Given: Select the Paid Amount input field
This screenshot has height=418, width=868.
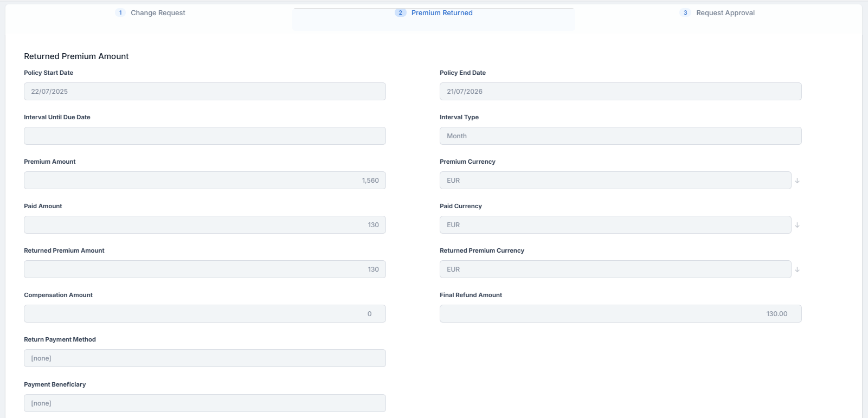Looking at the screenshot, I should (204, 225).
